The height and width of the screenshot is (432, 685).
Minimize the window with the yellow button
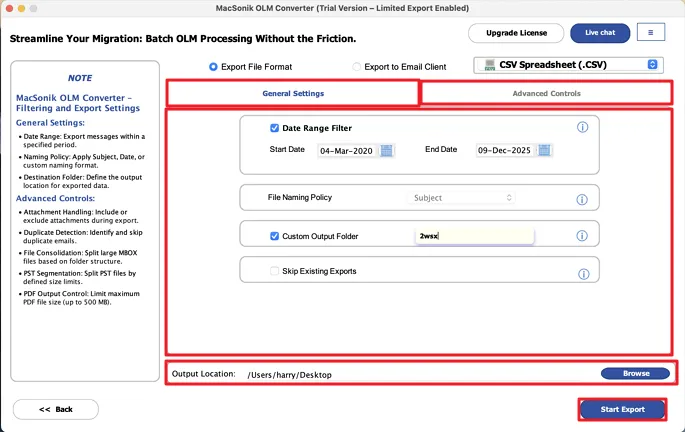tap(21, 8)
